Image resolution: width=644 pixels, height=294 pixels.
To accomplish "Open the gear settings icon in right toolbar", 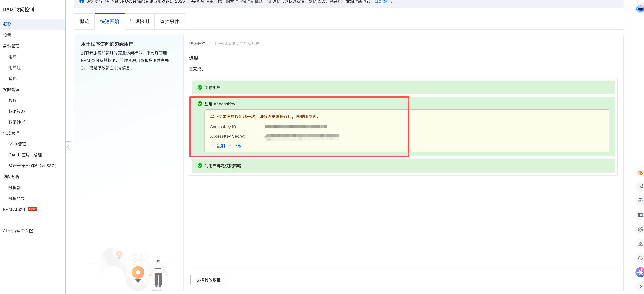I will 640,229.
